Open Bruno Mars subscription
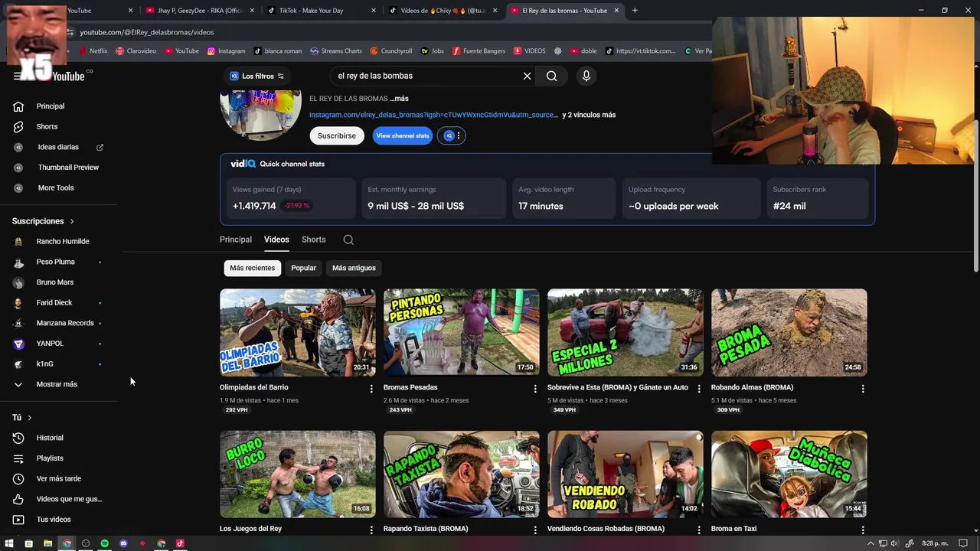The height and width of the screenshot is (551, 980). click(54, 282)
